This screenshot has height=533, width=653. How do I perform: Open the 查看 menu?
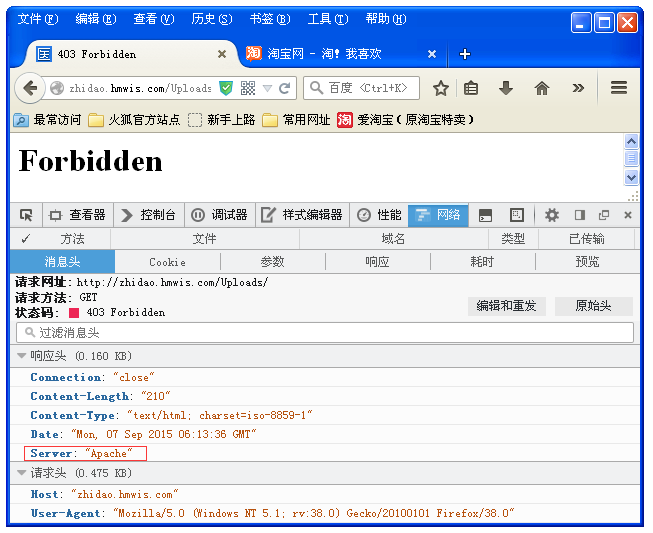[x=154, y=19]
